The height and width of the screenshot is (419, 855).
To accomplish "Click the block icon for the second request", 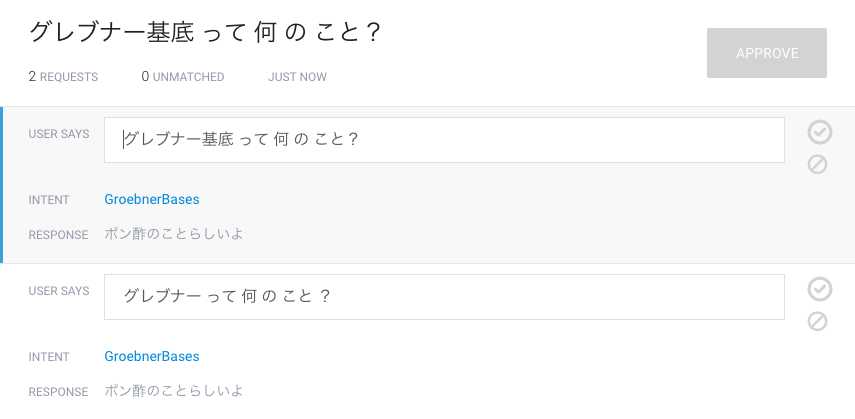I will tap(817, 321).
